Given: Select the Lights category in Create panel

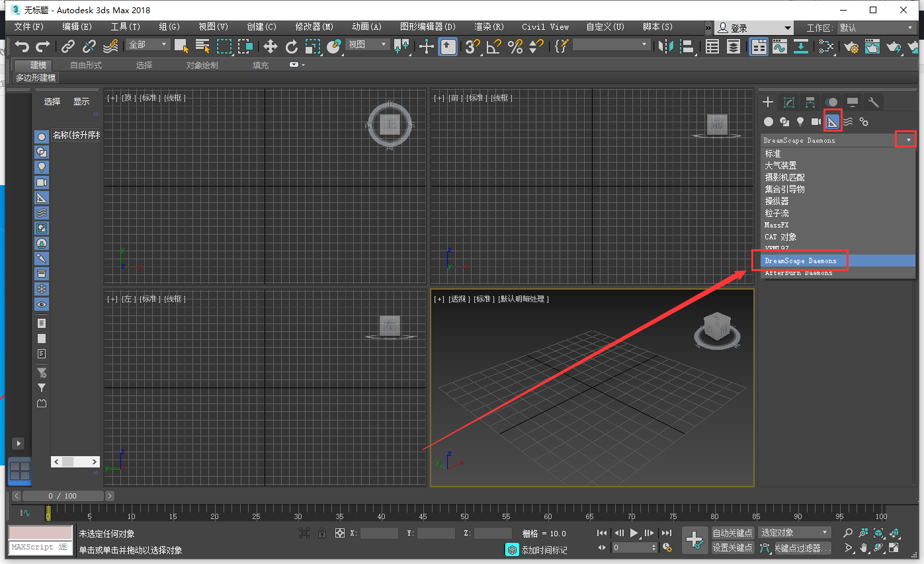Looking at the screenshot, I should pos(800,122).
